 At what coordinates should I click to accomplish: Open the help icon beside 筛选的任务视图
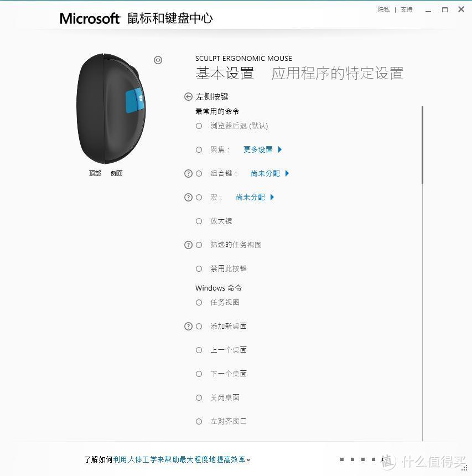(x=188, y=245)
